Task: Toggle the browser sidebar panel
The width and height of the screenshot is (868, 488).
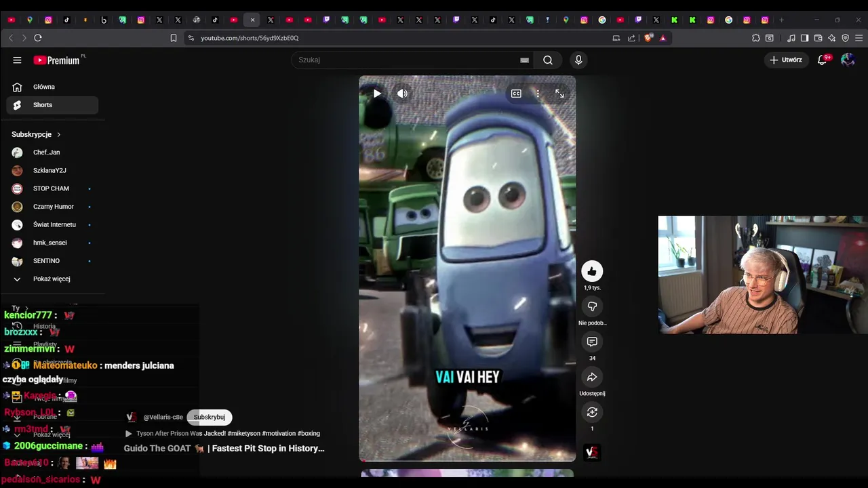Action: tap(804, 38)
